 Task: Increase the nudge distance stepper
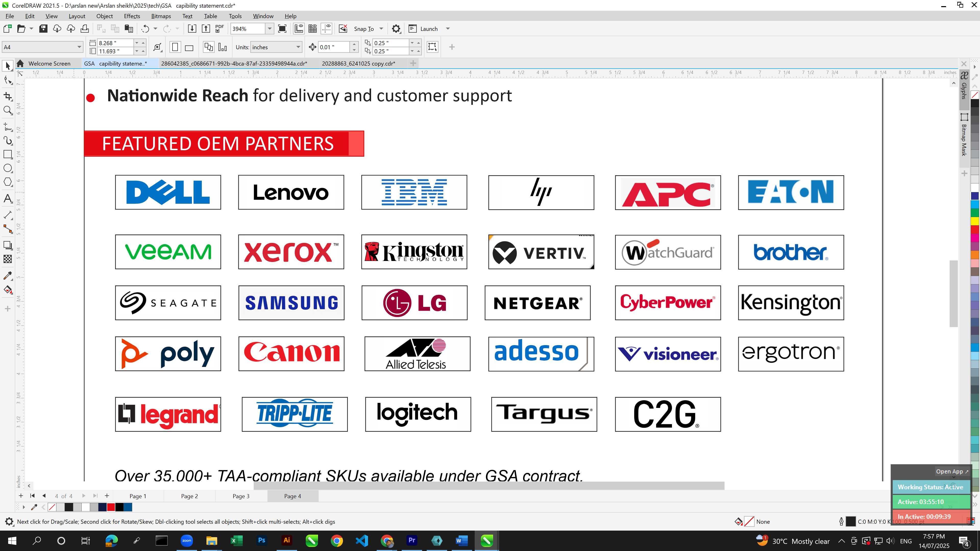pos(354,44)
